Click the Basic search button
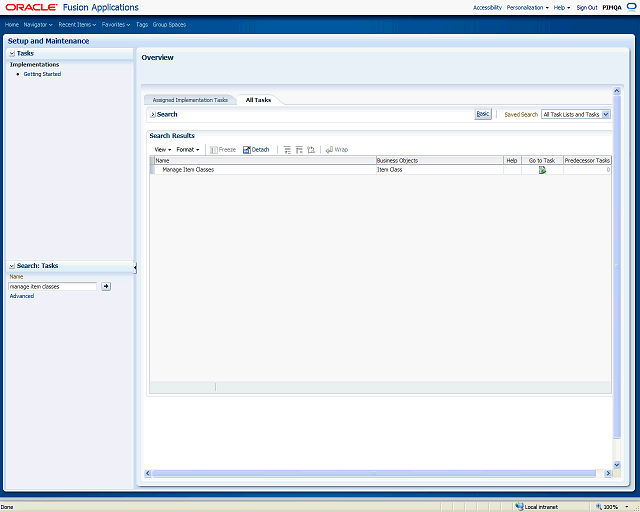The width and height of the screenshot is (640, 512). (x=483, y=114)
